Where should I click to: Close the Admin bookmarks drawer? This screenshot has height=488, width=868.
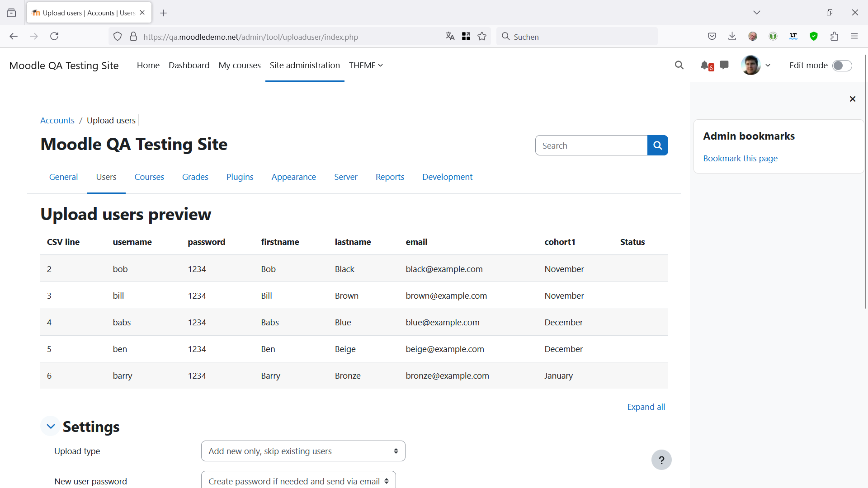(852, 99)
